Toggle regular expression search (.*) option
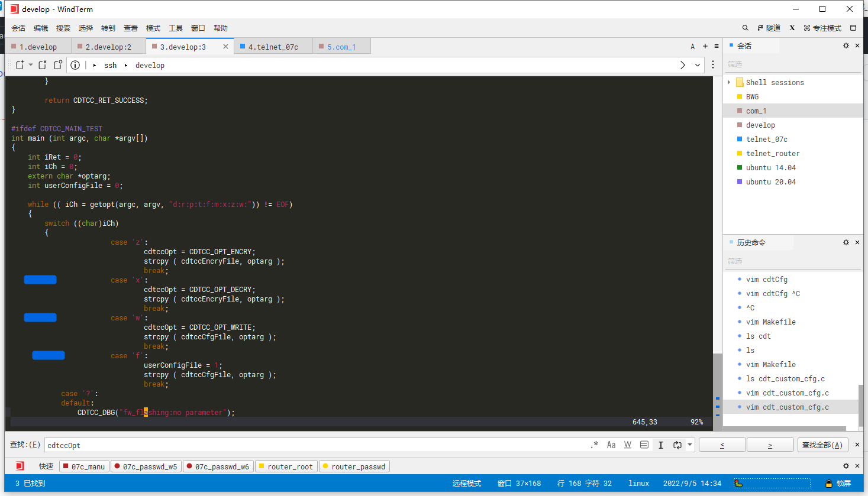This screenshot has width=868, height=496. (595, 445)
